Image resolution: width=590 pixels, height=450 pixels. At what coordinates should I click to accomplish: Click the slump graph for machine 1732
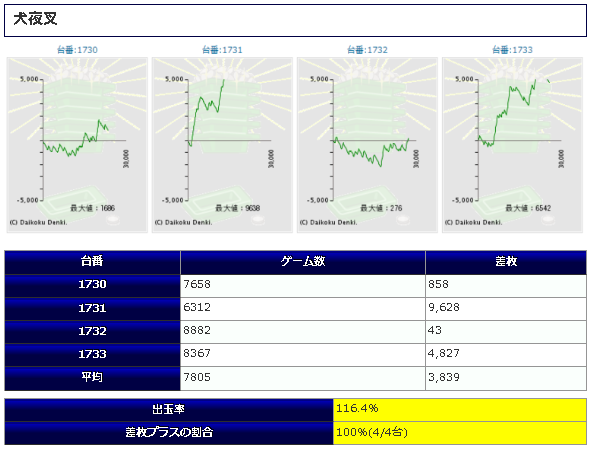click(x=367, y=145)
